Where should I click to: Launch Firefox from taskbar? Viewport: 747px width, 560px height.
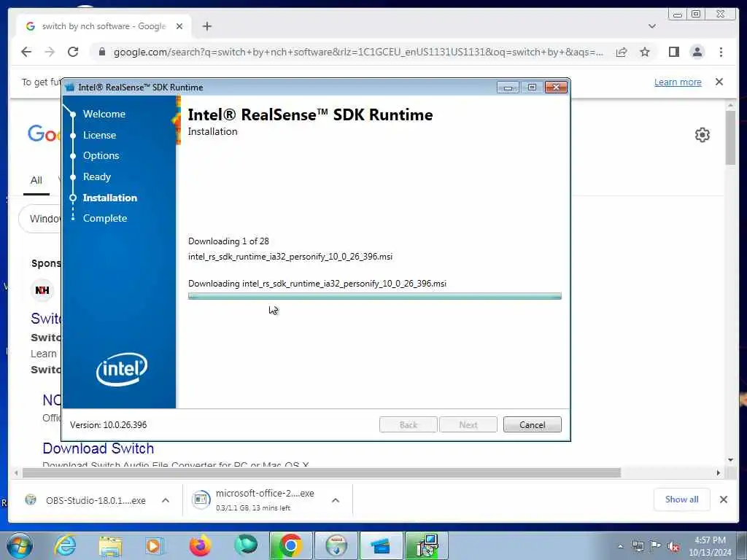point(200,545)
